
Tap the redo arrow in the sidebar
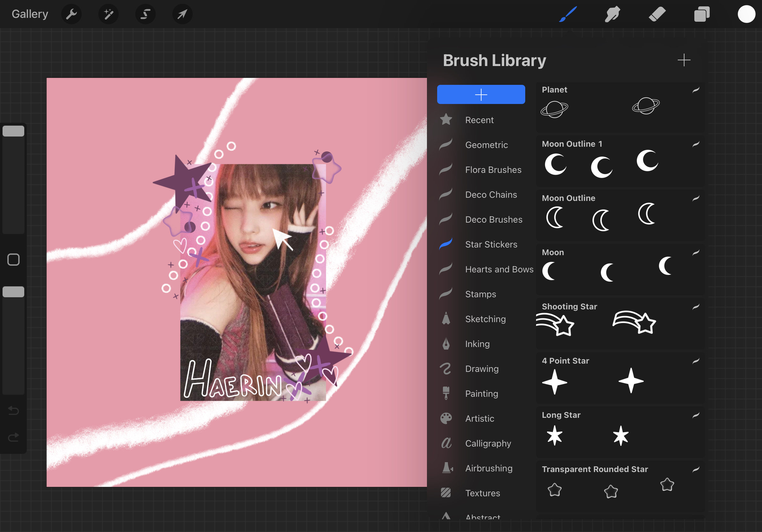13,437
